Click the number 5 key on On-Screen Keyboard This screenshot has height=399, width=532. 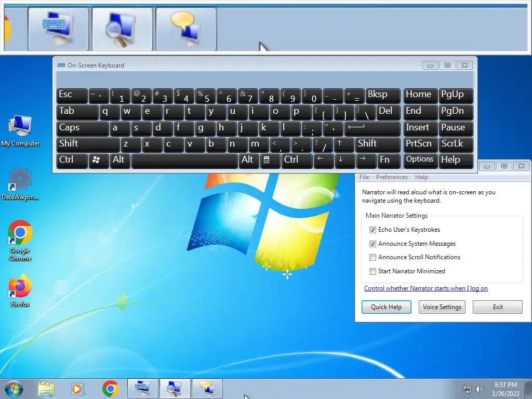pos(205,96)
